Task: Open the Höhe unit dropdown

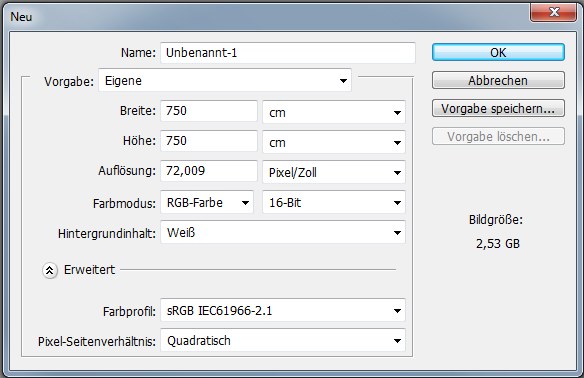Action: coord(334,142)
